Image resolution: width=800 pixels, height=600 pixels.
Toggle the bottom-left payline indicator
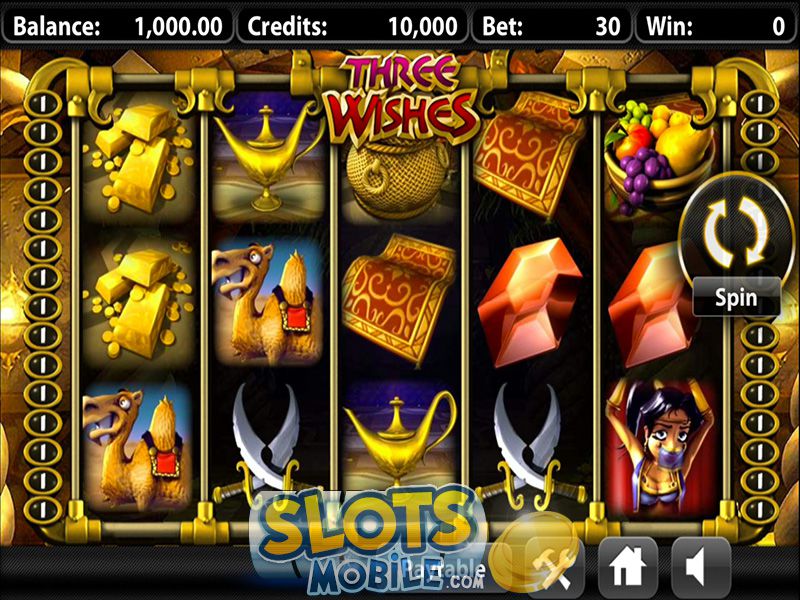click(43, 510)
